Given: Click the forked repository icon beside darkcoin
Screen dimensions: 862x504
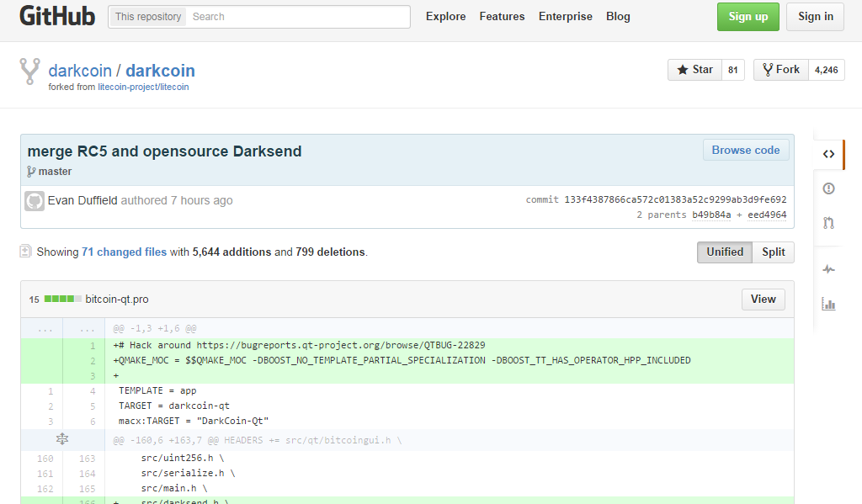Looking at the screenshot, I should tap(29, 72).
